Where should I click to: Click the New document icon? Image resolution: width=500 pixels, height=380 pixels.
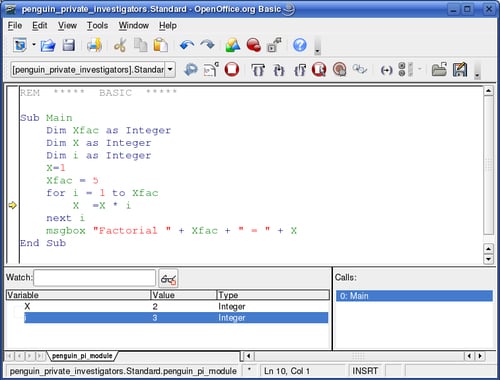click(20, 45)
